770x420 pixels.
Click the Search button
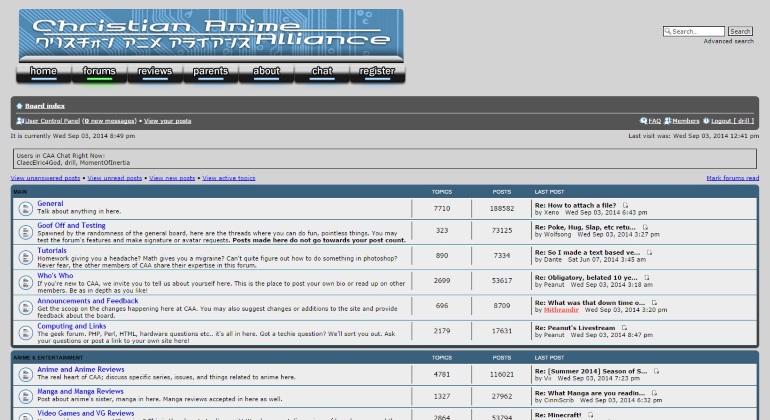[740, 31]
